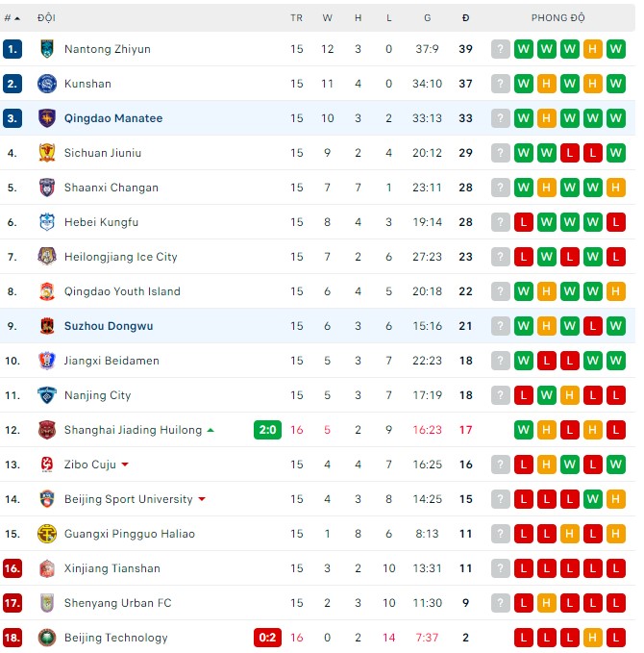Sort table by the # rank column
Viewport: 644px width, 653px height.
pyautogui.click(x=12, y=18)
